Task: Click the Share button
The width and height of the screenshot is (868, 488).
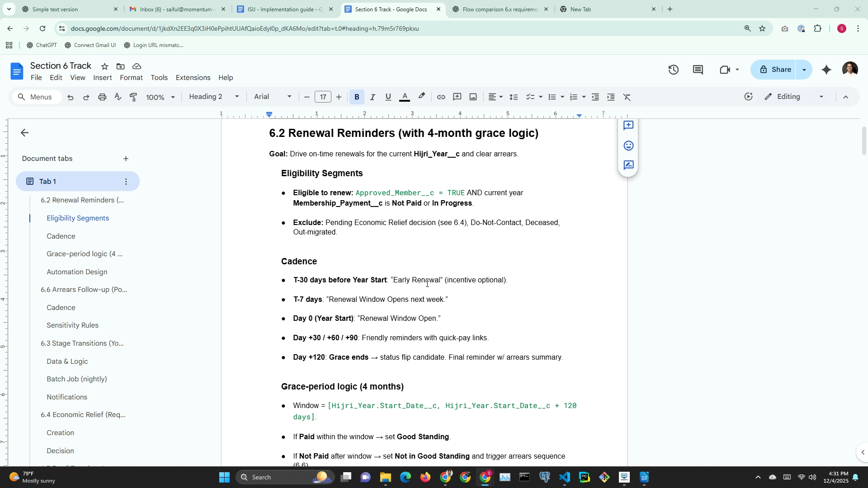Action: coord(776,70)
